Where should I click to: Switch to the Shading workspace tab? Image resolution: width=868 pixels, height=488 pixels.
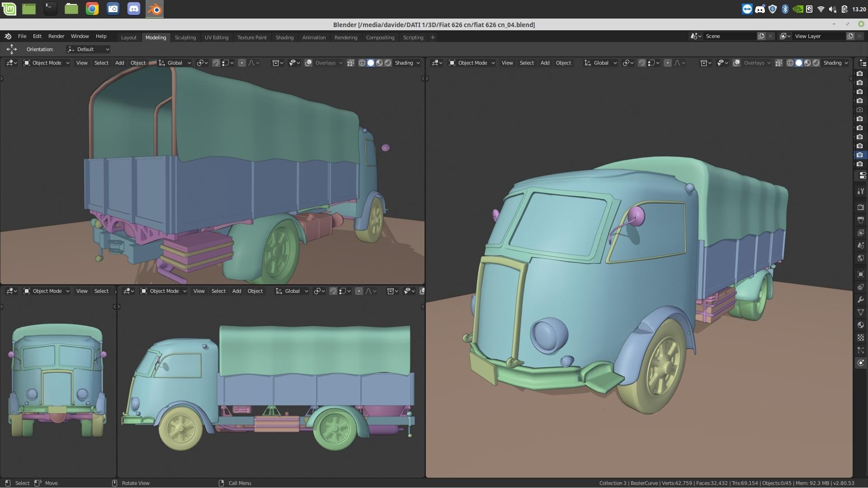(284, 38)
